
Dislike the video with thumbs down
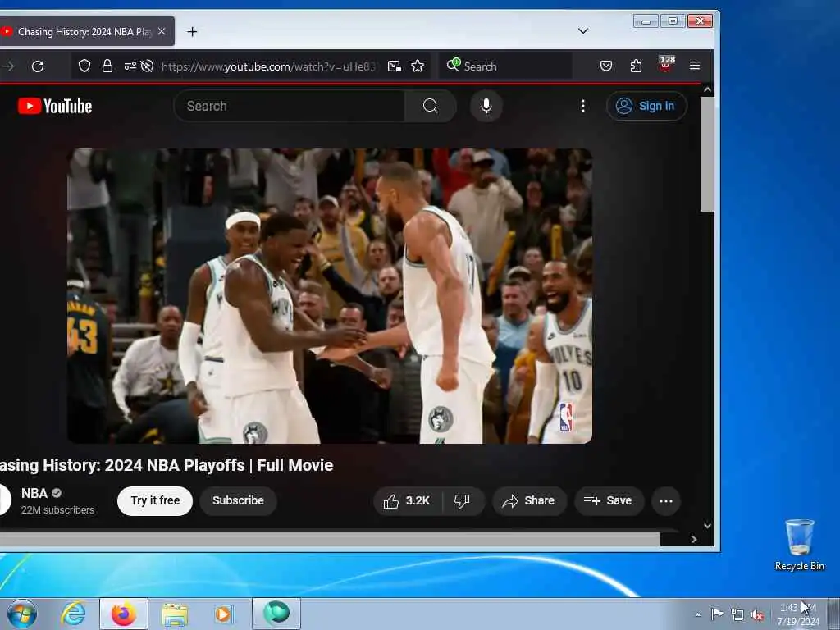462,501
